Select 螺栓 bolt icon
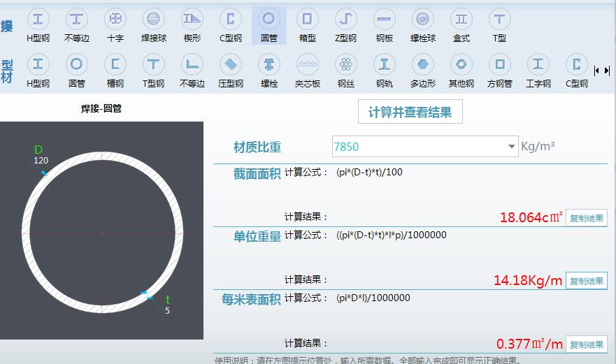The height and width of the screenshot is (364, 616). [x=269, y=64]
